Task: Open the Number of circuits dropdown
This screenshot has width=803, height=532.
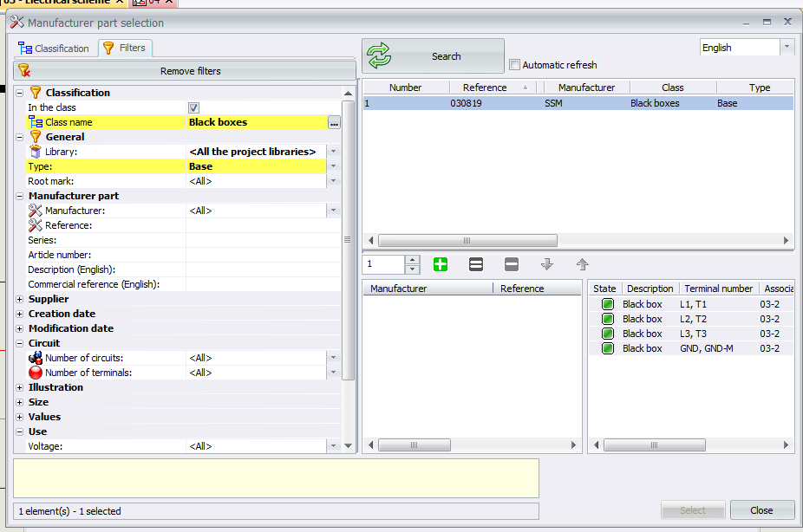Action: 333,358
